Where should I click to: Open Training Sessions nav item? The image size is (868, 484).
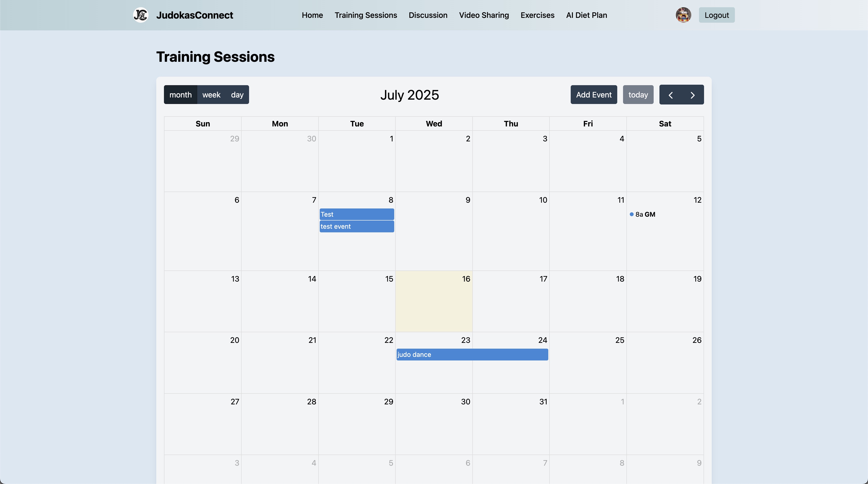366,15
